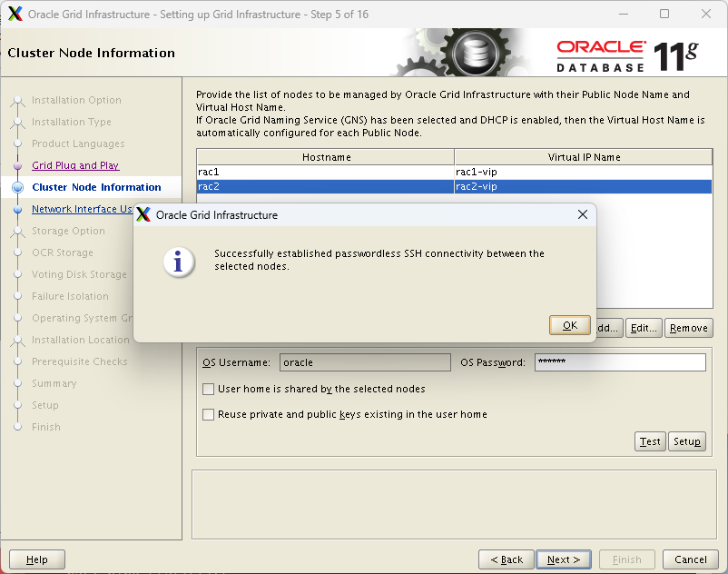728x574 pixels.
Task: Click the X logo in dialog title bar
Action: 144,214
